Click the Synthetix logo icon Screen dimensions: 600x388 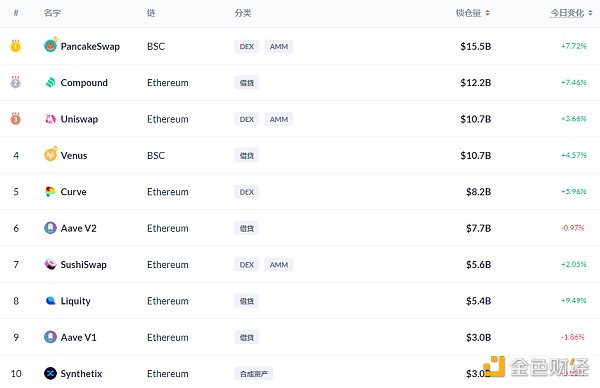tap(51, 373)
